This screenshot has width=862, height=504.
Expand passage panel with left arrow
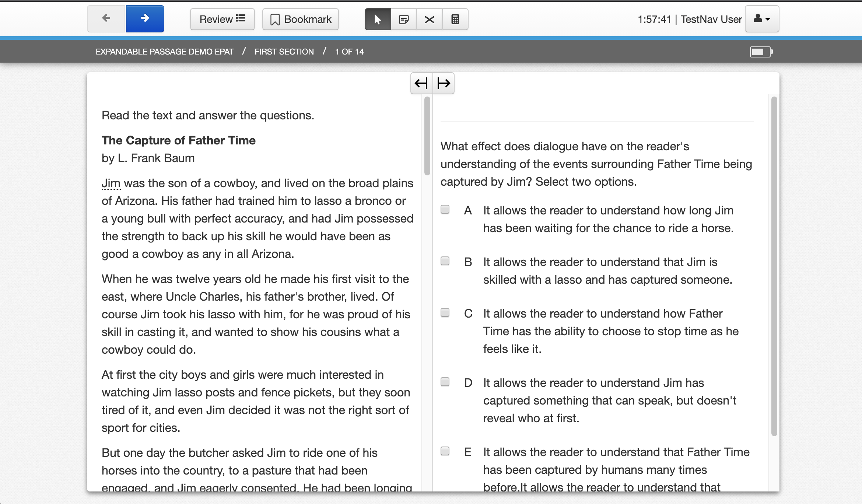pyautogui.click(x=421, y=83)
